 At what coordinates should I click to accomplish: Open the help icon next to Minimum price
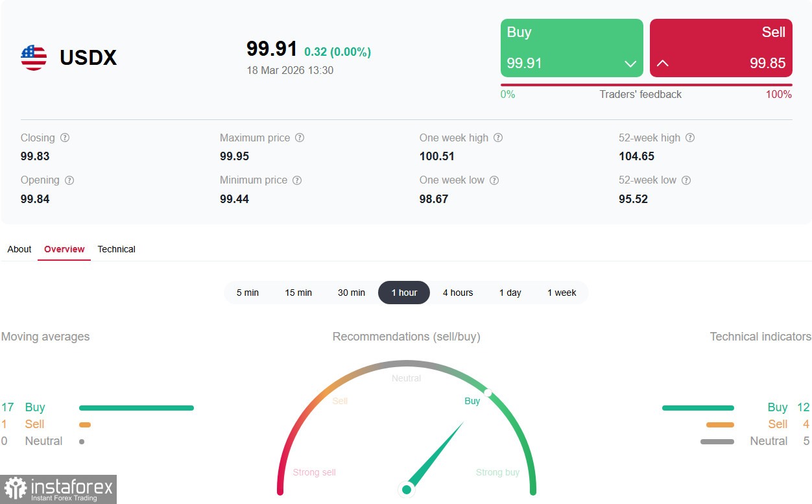(x=297, y=180)
